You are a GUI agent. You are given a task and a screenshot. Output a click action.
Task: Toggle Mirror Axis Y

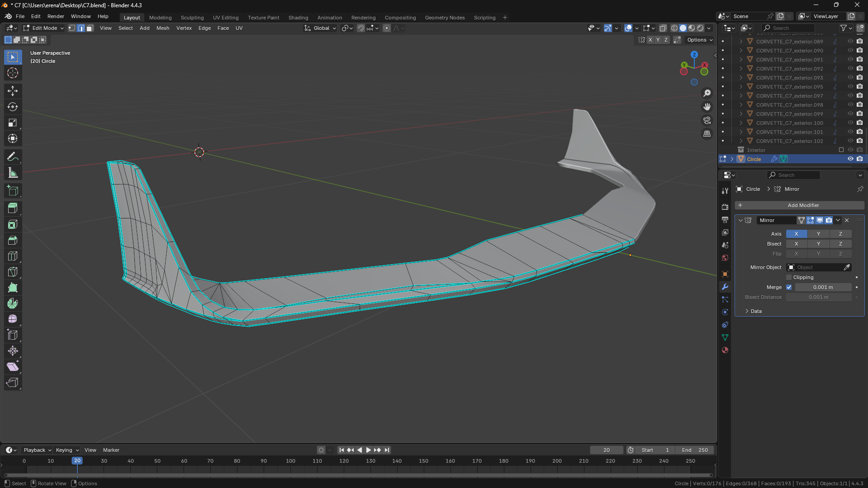click(x=818, y=234)
